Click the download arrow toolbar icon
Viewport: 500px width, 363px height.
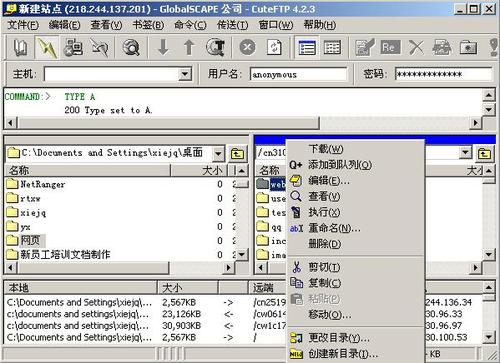(163, 47)
